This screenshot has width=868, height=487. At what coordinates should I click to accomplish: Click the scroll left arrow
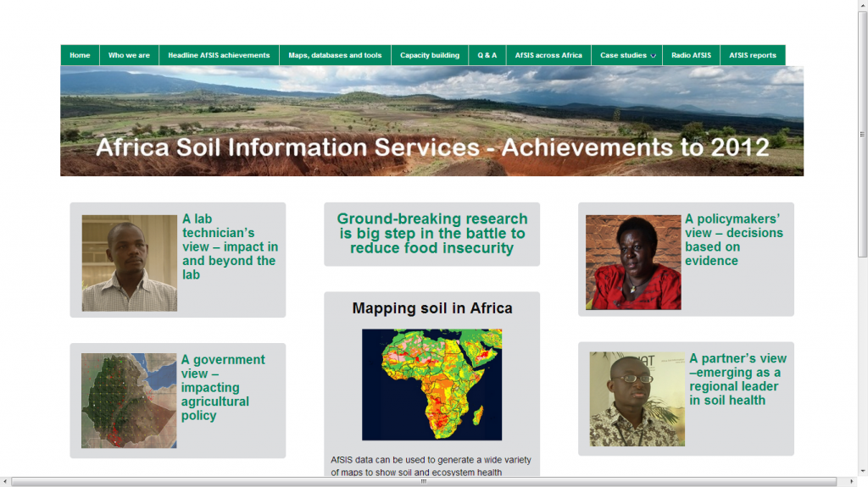[x=4, y=482]
